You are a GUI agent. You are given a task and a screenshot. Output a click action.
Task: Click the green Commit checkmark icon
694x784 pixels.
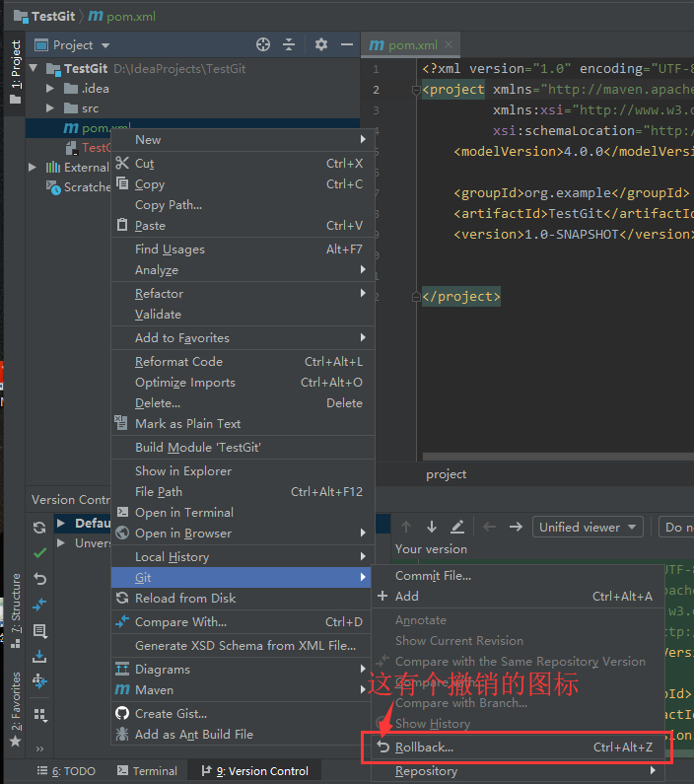coord(39,553)
